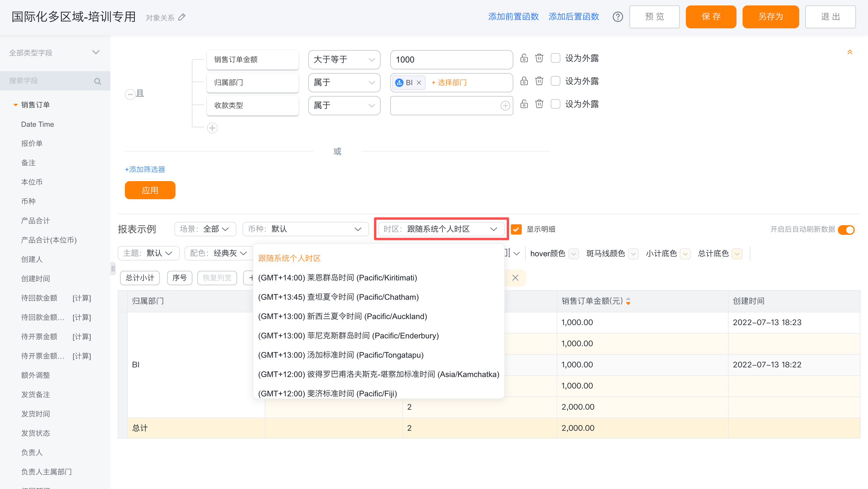Viewport: 868px width, 489px height.
Task: Add a condition with the circled plus below filters
Action: (x=212, y=128)
